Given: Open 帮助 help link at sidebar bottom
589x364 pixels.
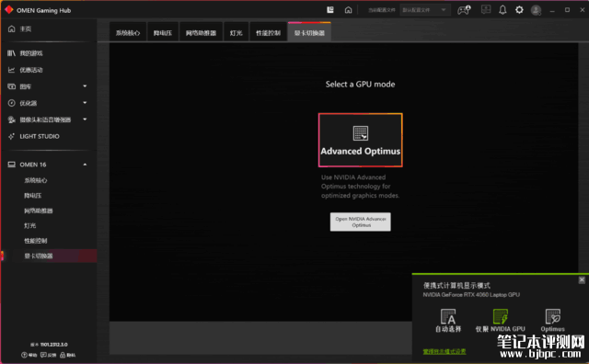Looking at the screenshot, I should pos(29,355).
